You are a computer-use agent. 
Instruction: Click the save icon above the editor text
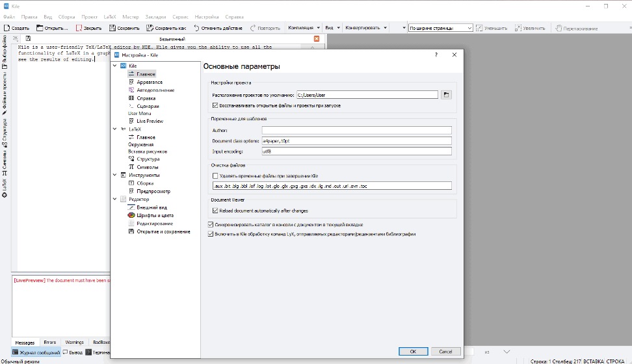28,39
